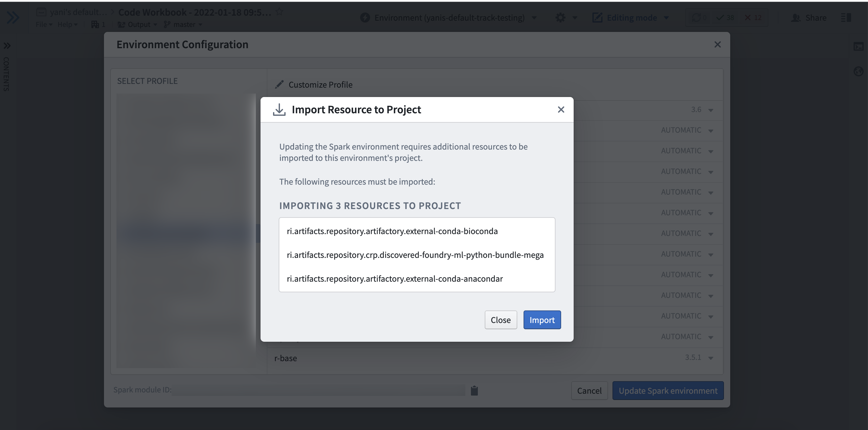Click the download icon in dialog header
The image size is (868, 430).
point(279,110)
